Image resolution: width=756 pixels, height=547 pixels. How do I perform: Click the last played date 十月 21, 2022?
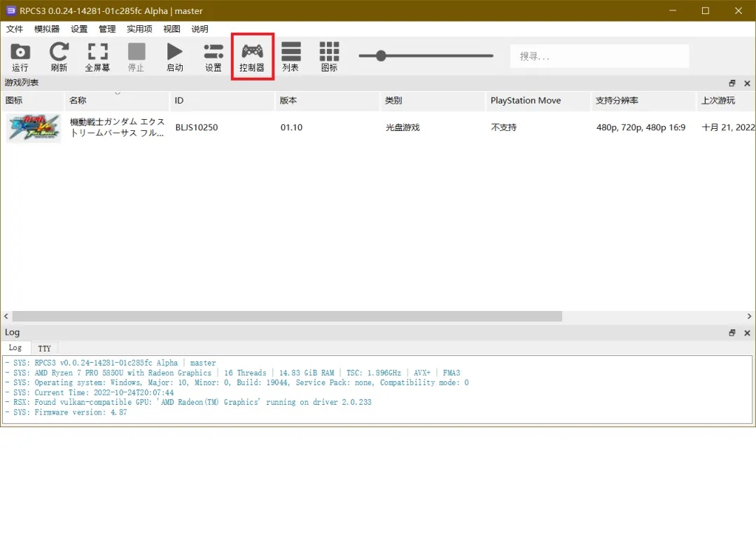pyautogui.click(x=728, y=127)
